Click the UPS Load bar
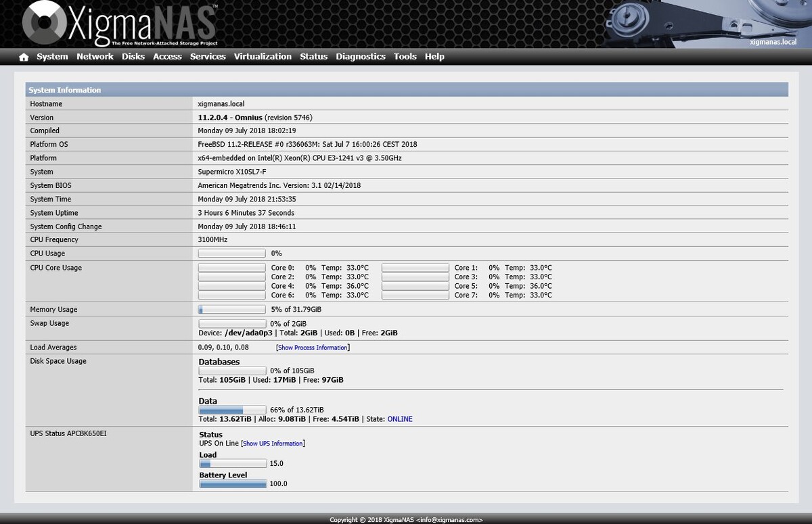 coord(233,464)
